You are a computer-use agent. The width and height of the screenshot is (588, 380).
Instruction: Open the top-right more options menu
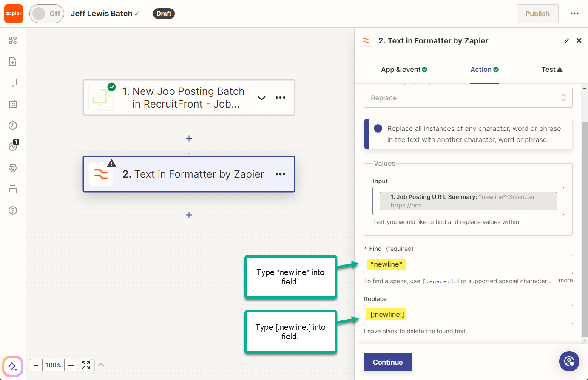pos(574,14)
